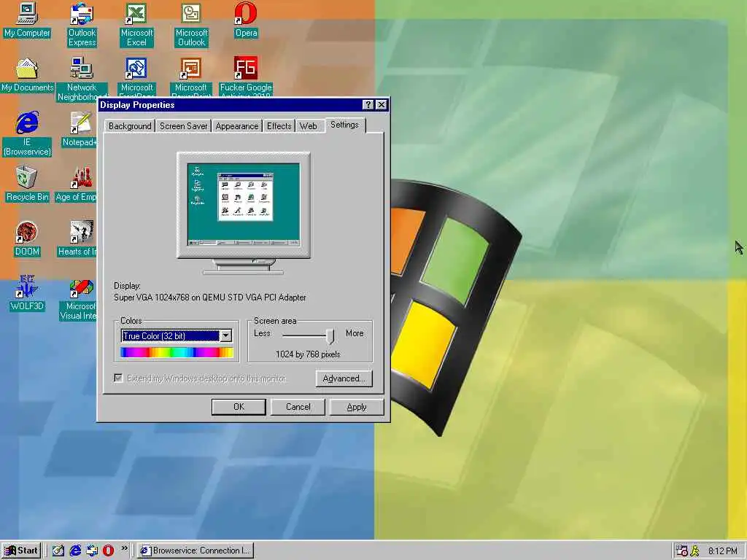
Task: Select the Hearts of Iron desktop shortcut
Action: pyautogui.click(x=78, y=238)
